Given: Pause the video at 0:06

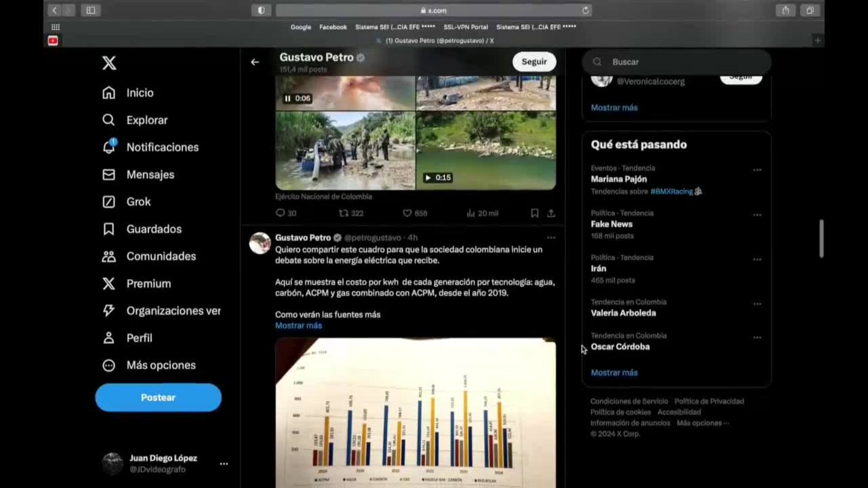Looking at the screenshot, I should [288, 99].
